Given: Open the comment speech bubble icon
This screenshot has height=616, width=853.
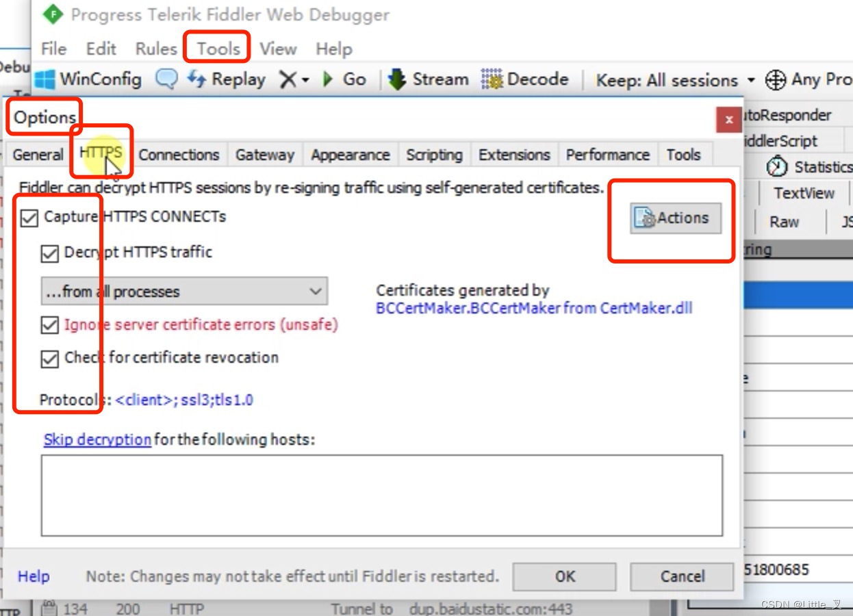Looking at the screenshot, I should click(x=166, y=79).
